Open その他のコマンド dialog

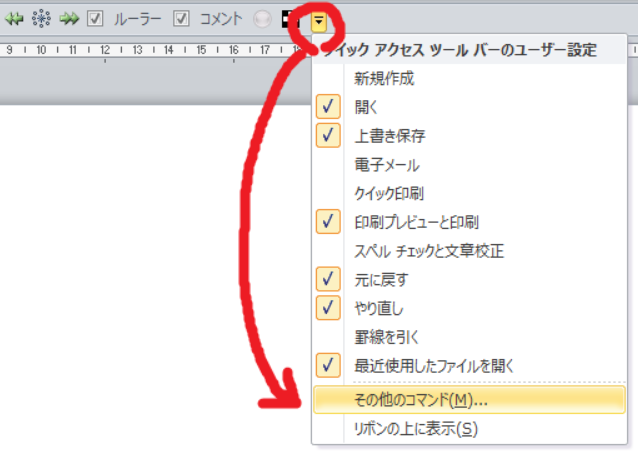[420, 400]
